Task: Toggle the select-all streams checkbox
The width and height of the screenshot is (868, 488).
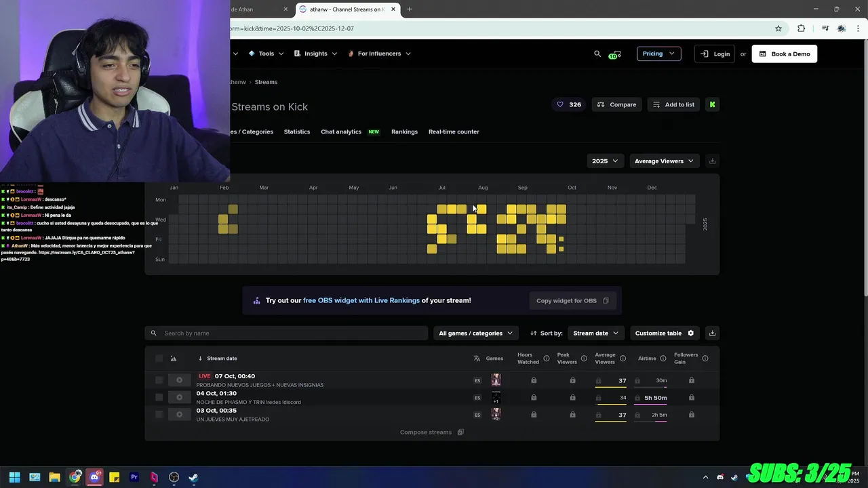Action: click(x=159, y=359)
